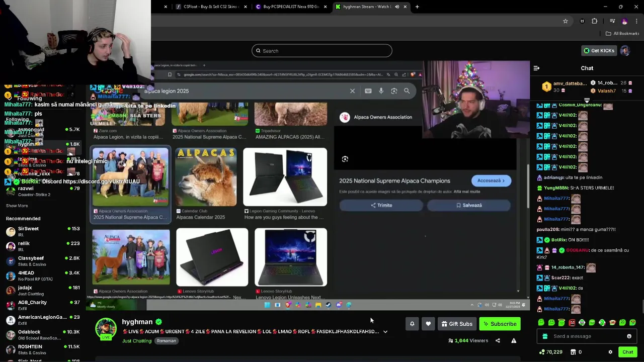The width and height of the screenshot is (644, 362).
Task: Toggle stream notifications bell
Action: point(412,324)
